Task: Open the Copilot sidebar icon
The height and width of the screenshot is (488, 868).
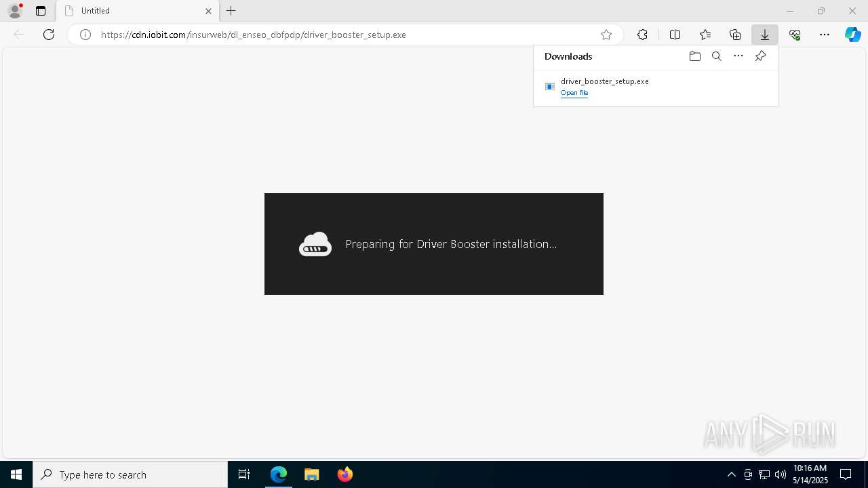Action: pyautogui.click(x=853, y=35)
